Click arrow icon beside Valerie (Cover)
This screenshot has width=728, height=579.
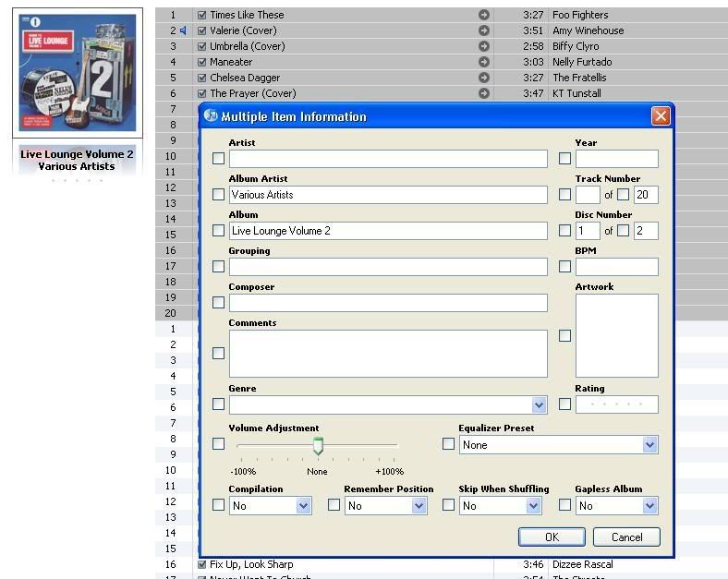click(484, 30)
